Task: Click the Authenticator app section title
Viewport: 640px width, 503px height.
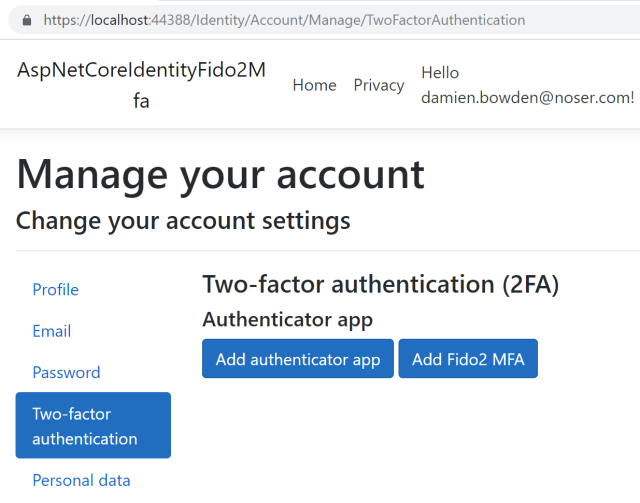Action: pos(287,320)
